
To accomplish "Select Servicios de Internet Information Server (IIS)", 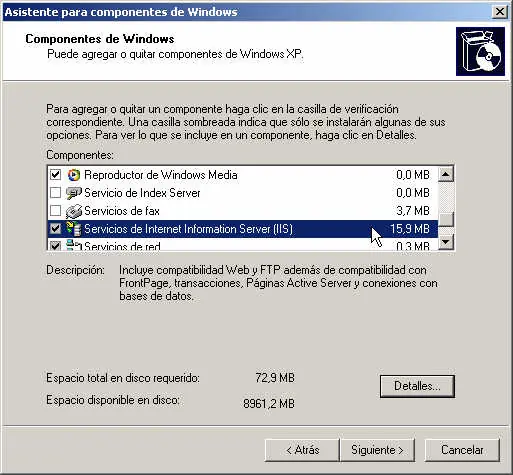I will (243, 229).
